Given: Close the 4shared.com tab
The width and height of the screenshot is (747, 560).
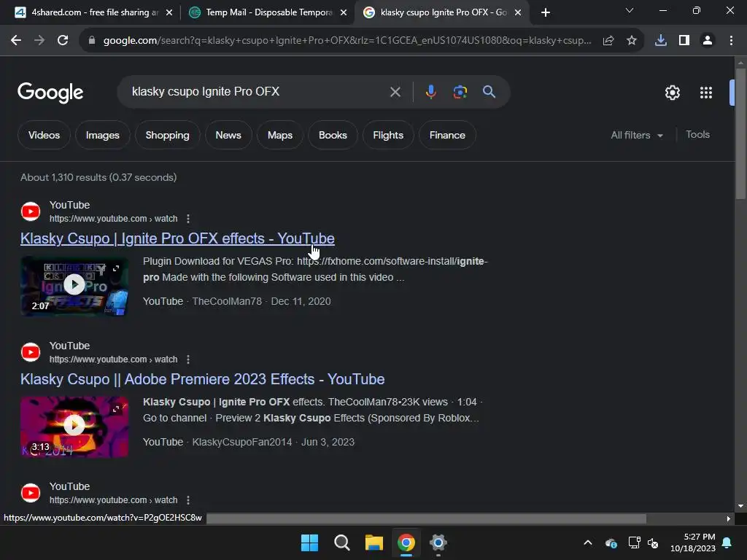Looking at the screenshot, I should click(x=169, y=13).
